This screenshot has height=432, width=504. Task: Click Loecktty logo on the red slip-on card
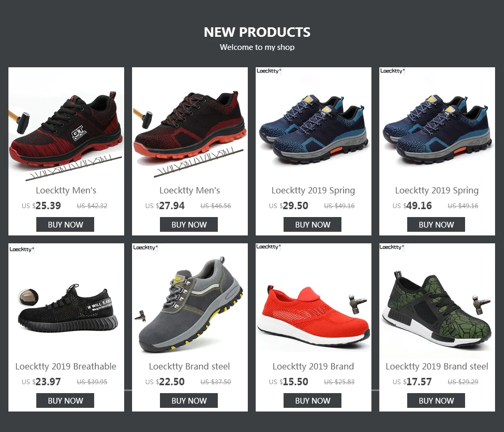(x=269, y=246)
